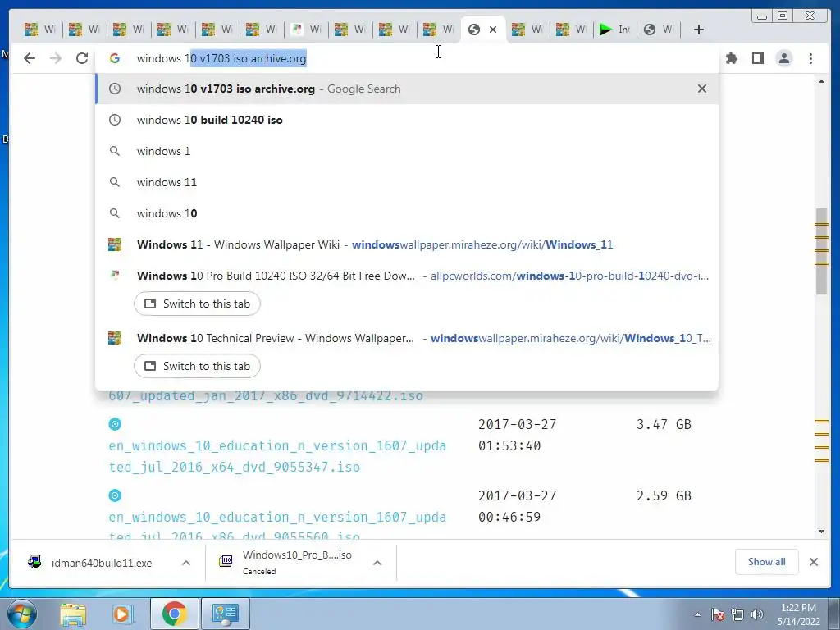Click 'Switch to this tab' under allpcworlds result
The width and height of the screenshot is (840, 630).
(197, 304)
